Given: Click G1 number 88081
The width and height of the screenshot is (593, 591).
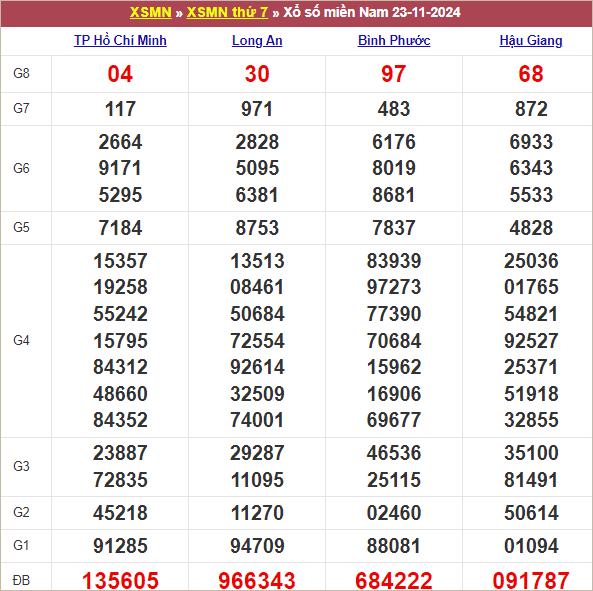Looking at the screenshot, I should coord(394,546).
